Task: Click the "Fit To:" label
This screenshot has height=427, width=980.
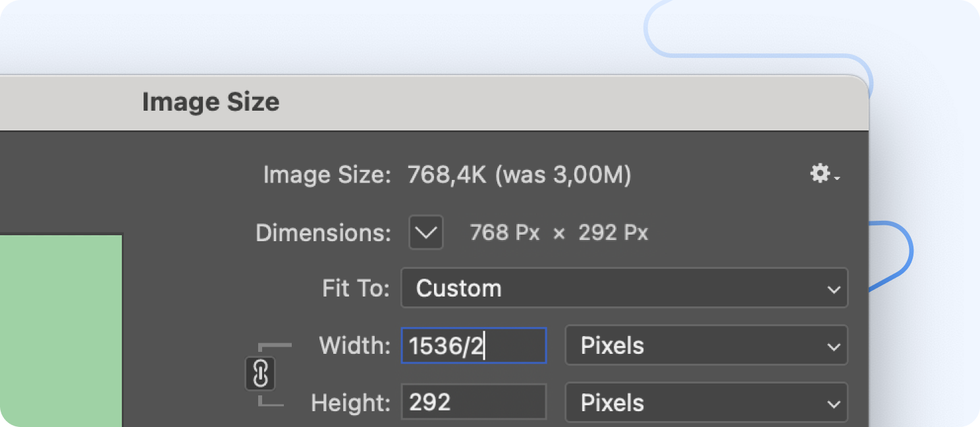Action: [x=356, y=288]
